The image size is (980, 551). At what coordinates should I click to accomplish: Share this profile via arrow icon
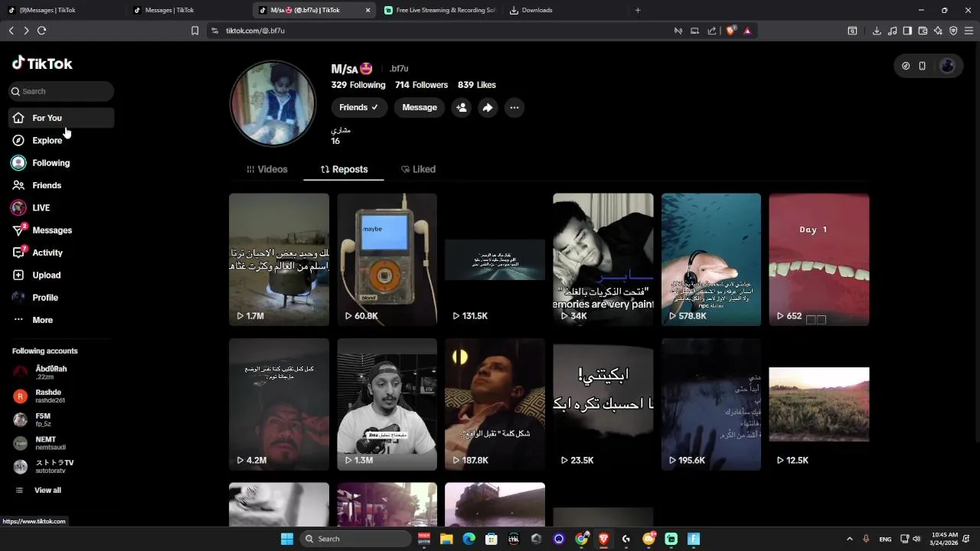(x=488, y=107)
